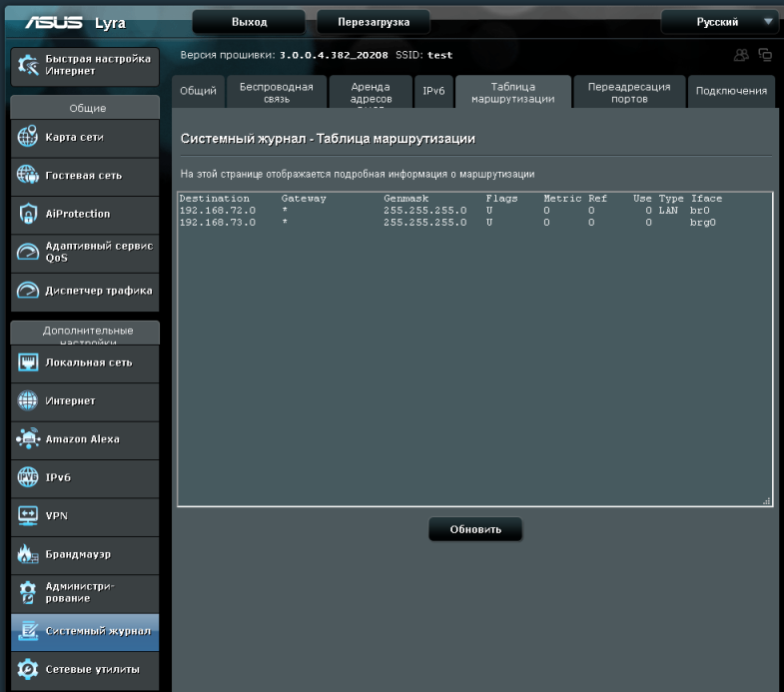Screen dimensions: 784x692
Task: Click the Обновить refresh button
Action: pos(475,529)
